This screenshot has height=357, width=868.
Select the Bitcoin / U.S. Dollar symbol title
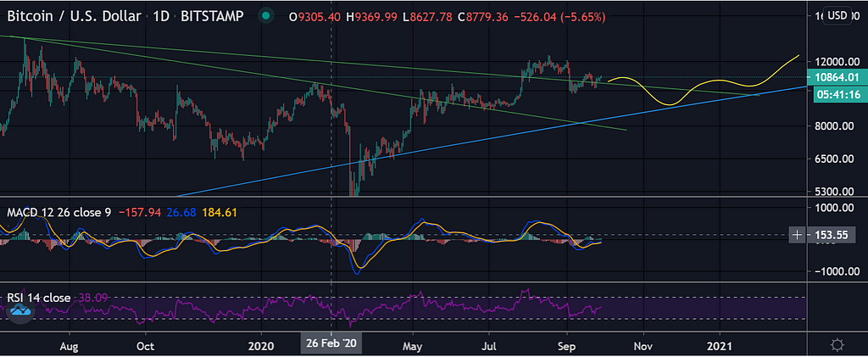point(73,16)
